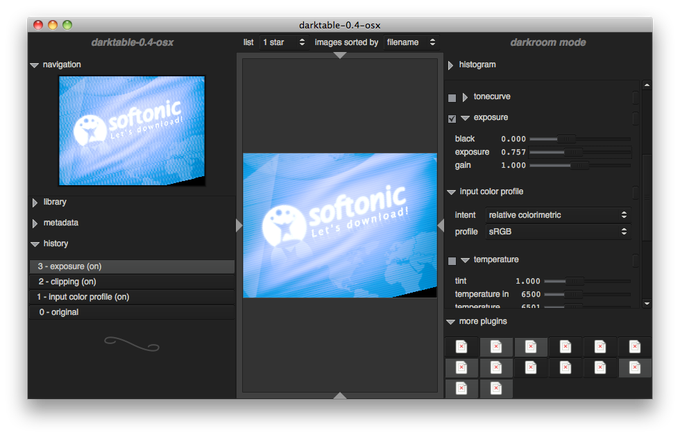
Task: Collapse the temperature module
Action: [x=465, y=260]
